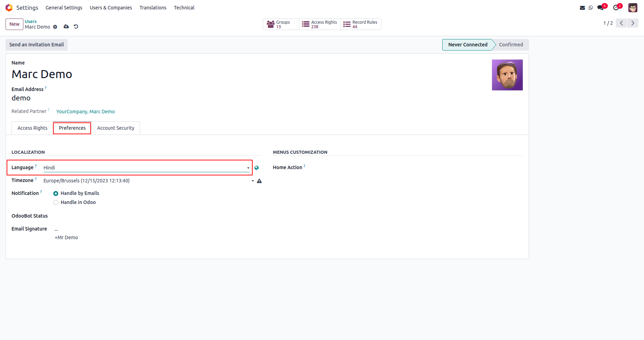Edit the Marc Demo name field

tap(42, 74)
